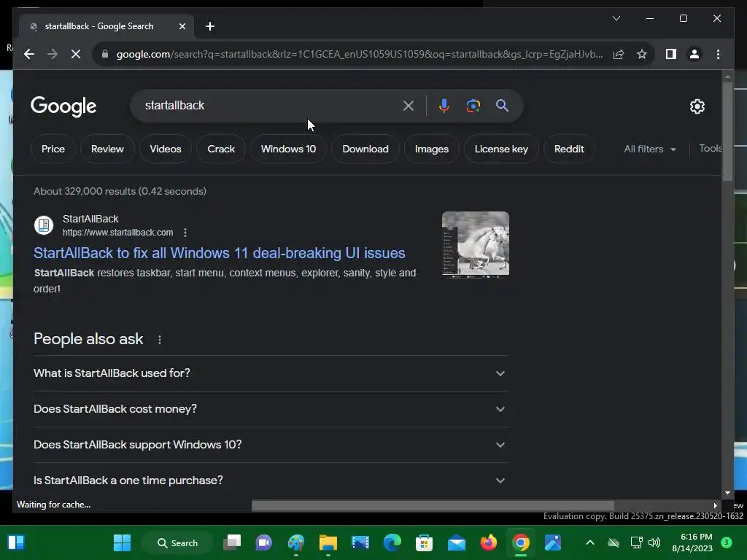Open a new tab with plus button
This screenshot has width=747, height=560.
[x=210, y=26]
